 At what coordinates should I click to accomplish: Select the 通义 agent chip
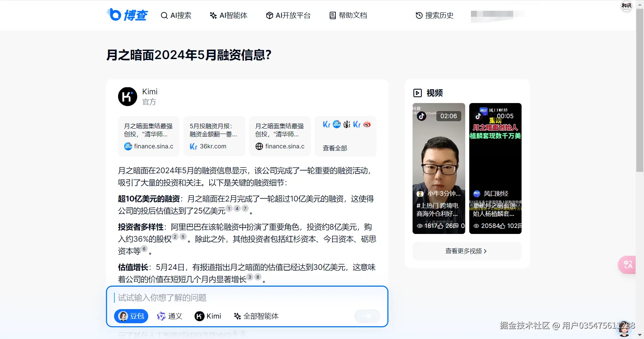click(x=170, y=316)
